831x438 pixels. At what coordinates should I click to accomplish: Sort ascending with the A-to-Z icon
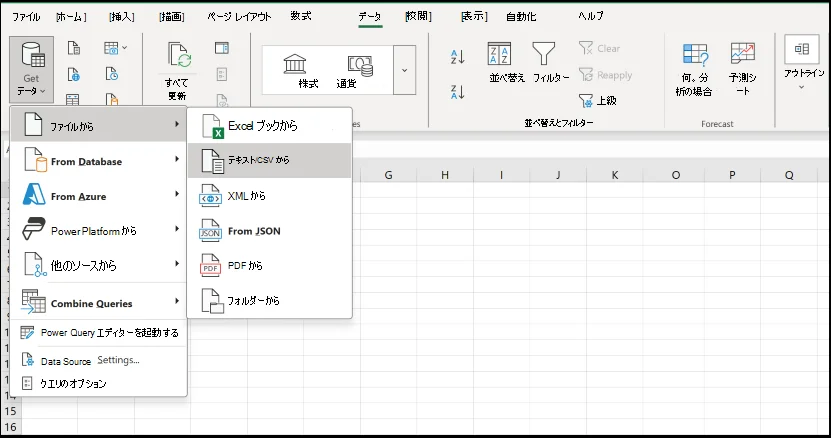click(457, 57)
